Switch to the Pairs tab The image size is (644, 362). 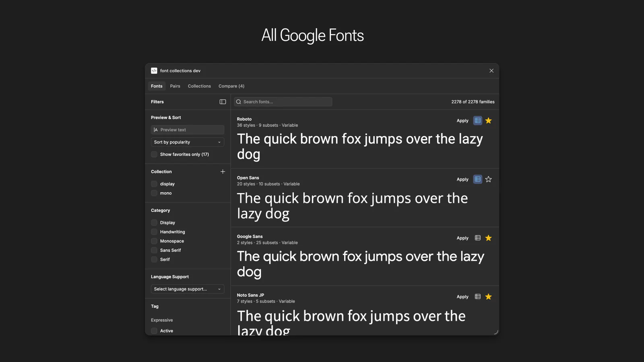(175, 86)
